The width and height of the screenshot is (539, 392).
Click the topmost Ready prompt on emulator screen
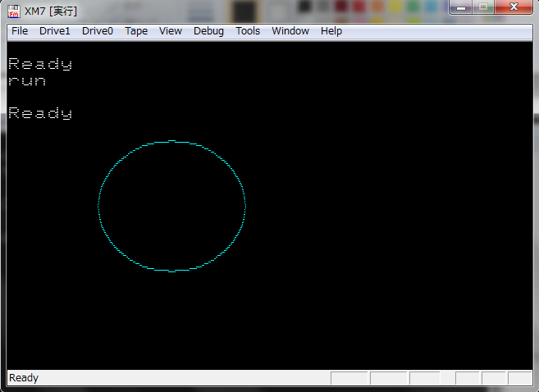tap(40, 64)
